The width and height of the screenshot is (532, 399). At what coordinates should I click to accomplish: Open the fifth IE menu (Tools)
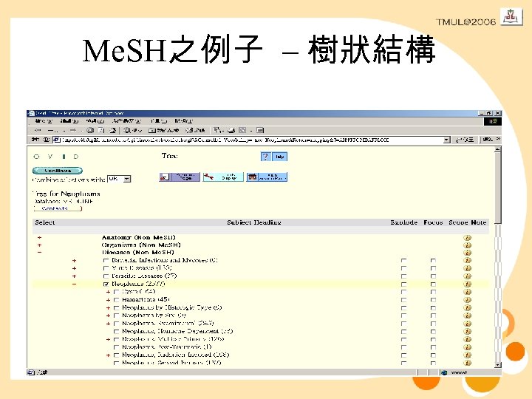point(159,120)
